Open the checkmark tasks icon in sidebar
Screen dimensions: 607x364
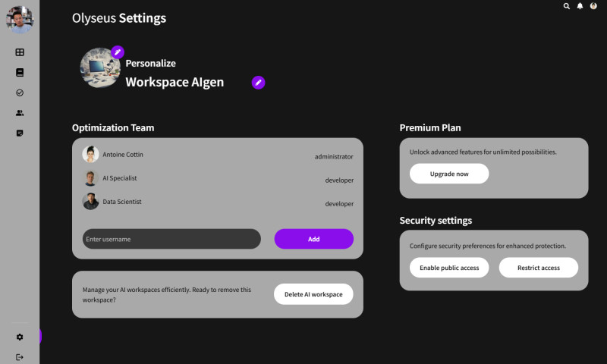tap(20, 93)
